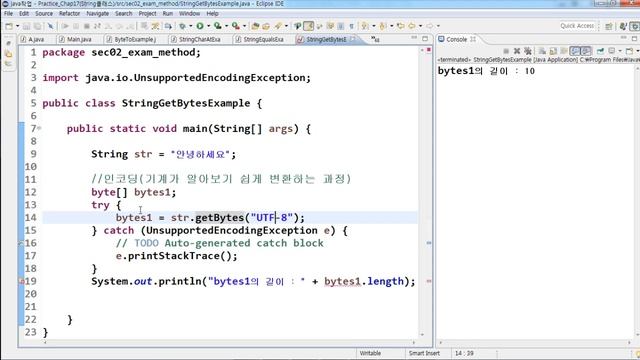The height and width of the screenshot is (360, 640).
Task: Click the Coverage launch icon
Action: [x=218, y=26]
